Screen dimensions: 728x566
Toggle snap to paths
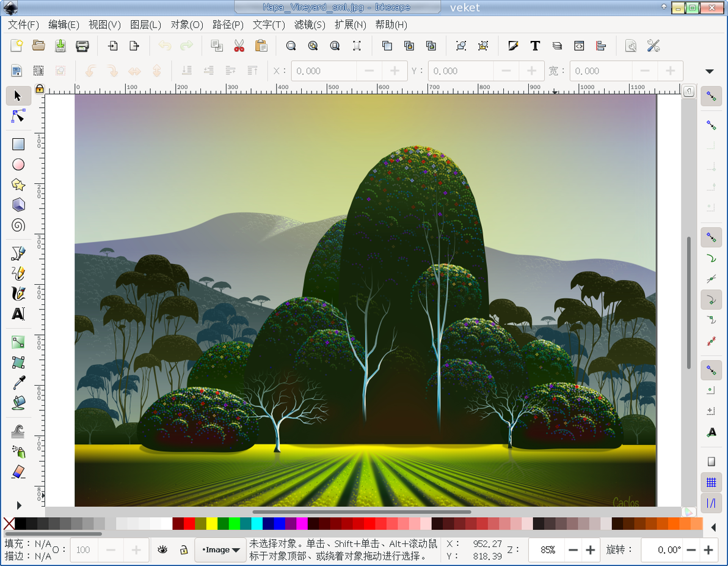pos(712,259)
